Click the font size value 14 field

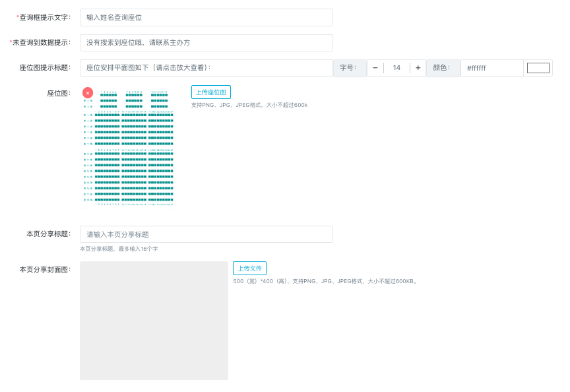tap(396, 68)
